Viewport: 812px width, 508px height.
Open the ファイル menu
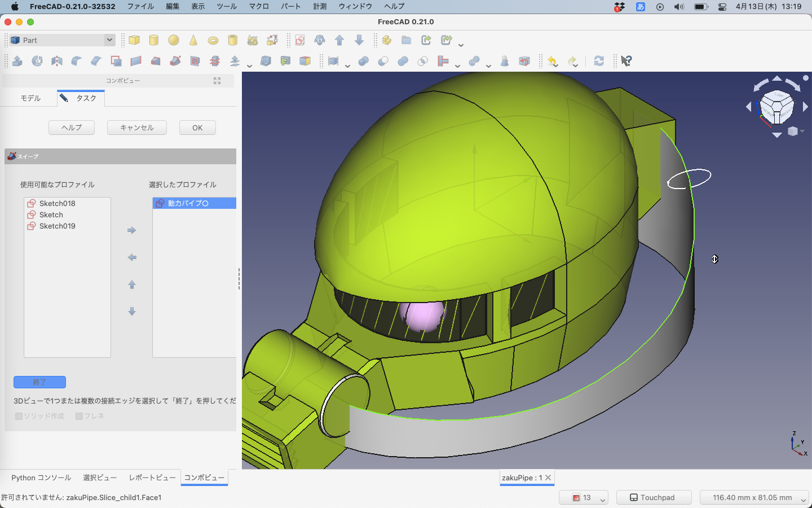tap(140, 6)
